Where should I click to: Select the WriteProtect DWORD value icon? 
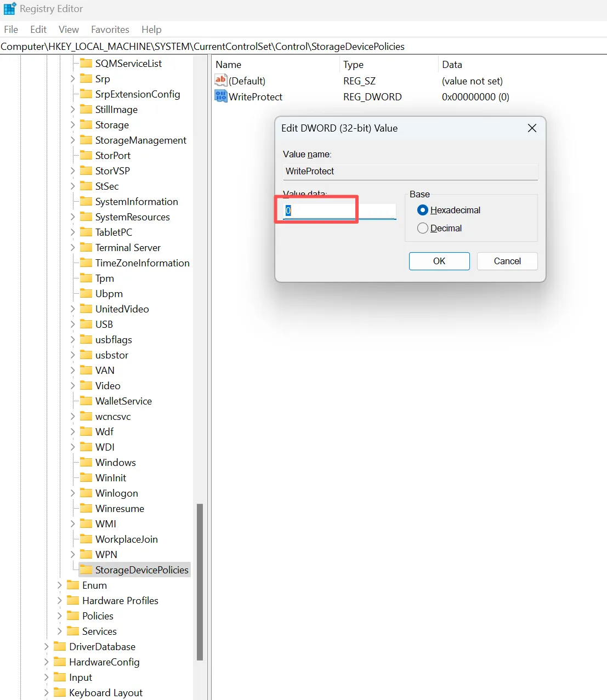[x=221, y=96]
